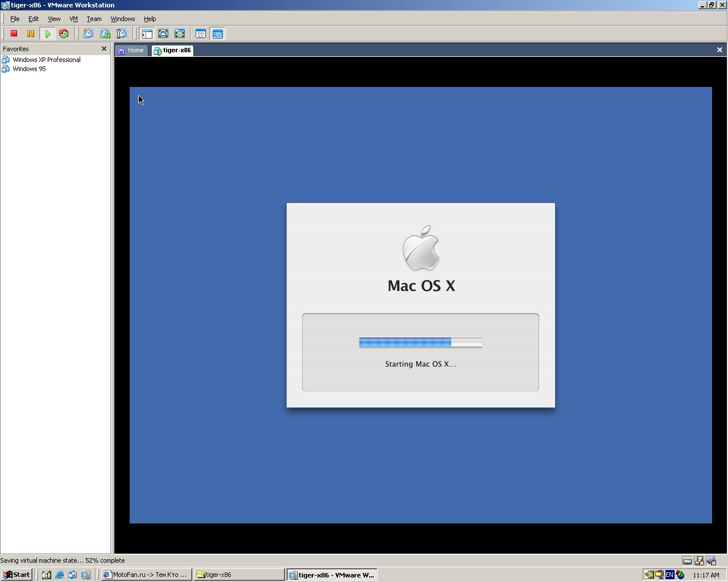728x582 pixels.
Task: Click the Full Screen mode icon
Action: [x=163, y=34]
